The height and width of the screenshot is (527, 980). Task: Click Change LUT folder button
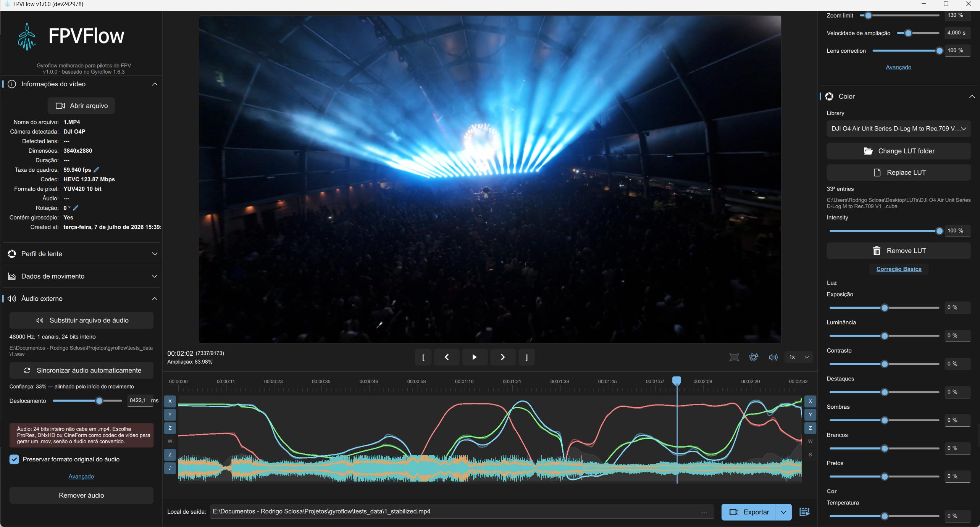(x=898, y=151)
